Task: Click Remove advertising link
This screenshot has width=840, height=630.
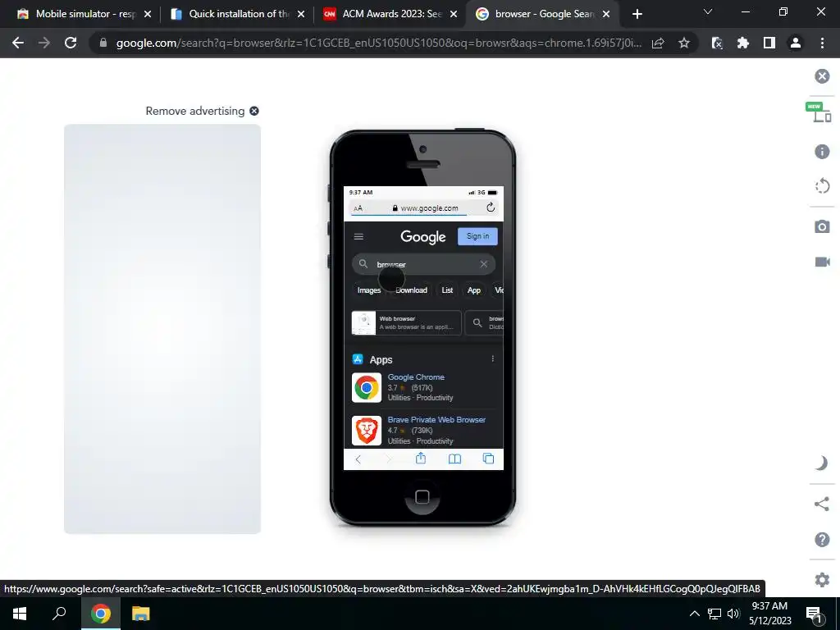Action: 202,111
